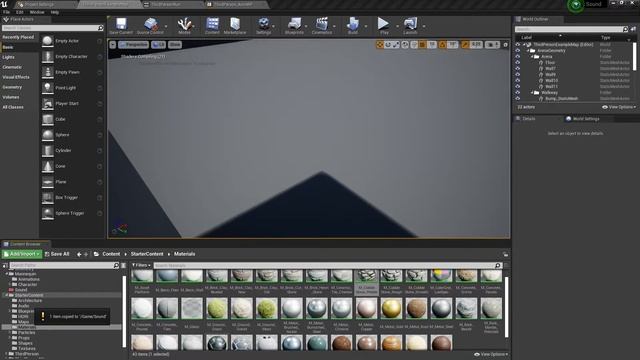Click the StarterContent breadcrumb path
This screenshot has height=360, width=640.
[147, 254]
